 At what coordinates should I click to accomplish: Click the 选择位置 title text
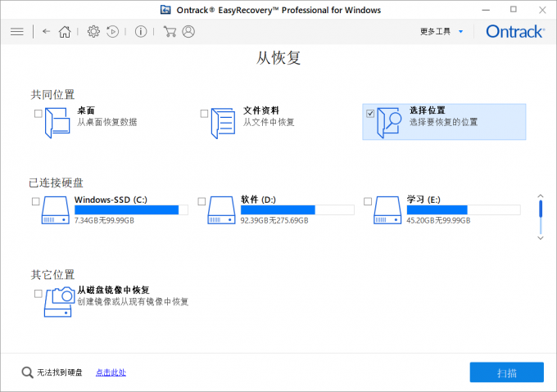click(427, 110)
